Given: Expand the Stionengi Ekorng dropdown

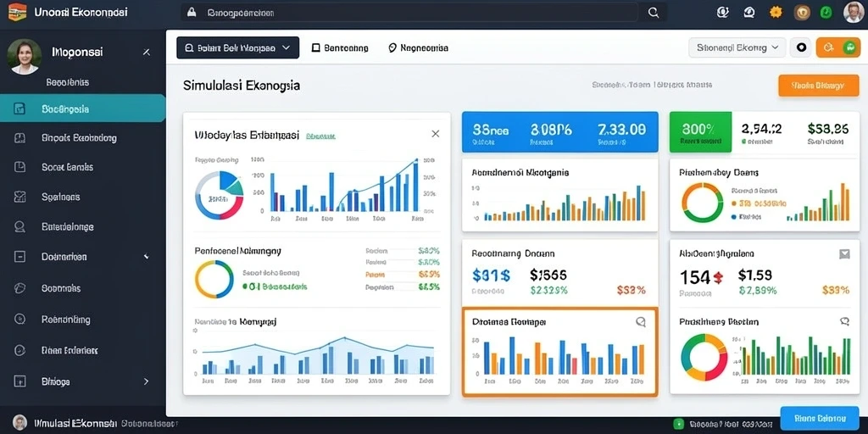Looking at the screenshot, I should [737, 47].
